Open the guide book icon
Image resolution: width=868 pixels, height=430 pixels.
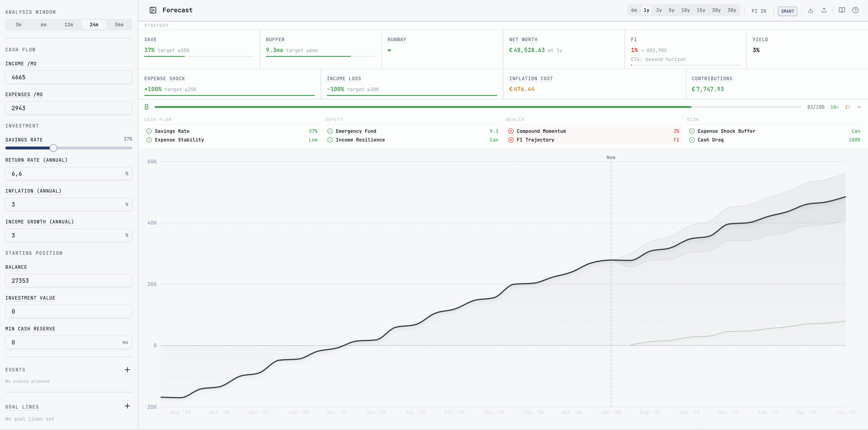(x=842, y=10)
